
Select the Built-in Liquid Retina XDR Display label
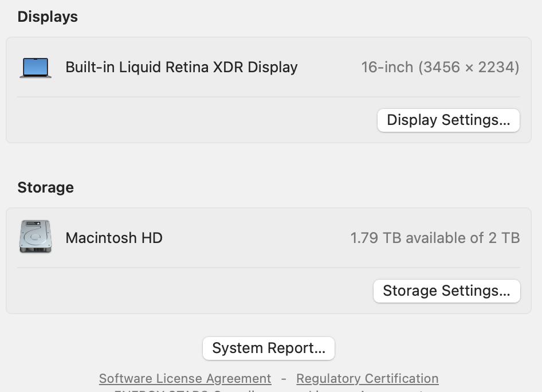pos(182,67)
